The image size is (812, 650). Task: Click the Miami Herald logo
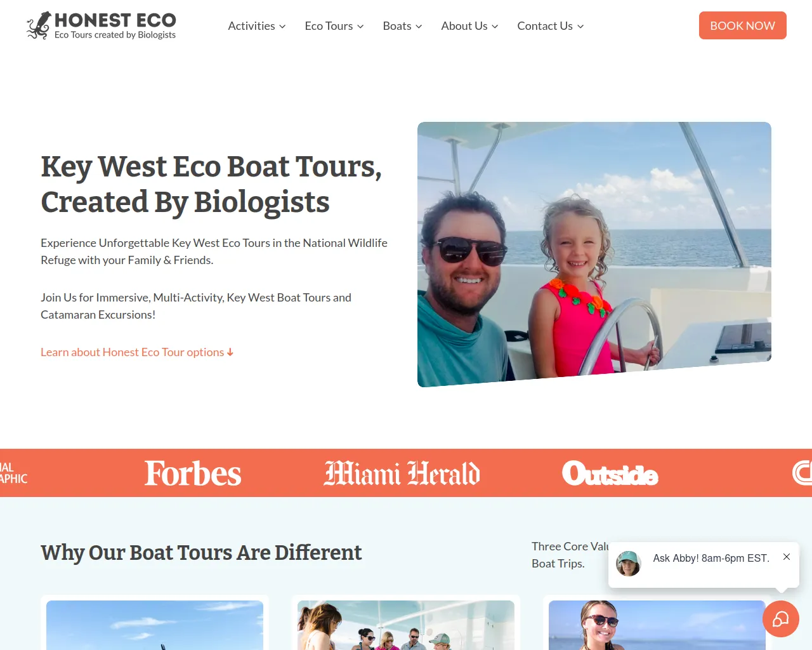402,474
